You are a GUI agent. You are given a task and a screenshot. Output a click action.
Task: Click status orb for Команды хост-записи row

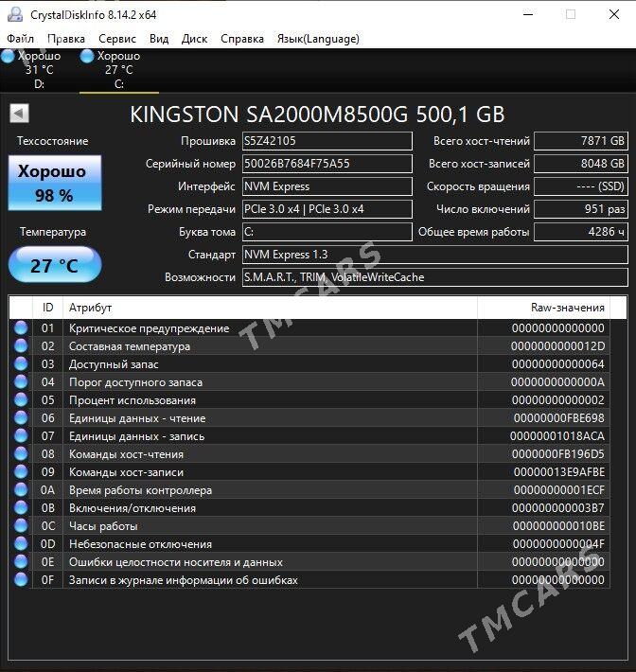(x=21, y=472)
